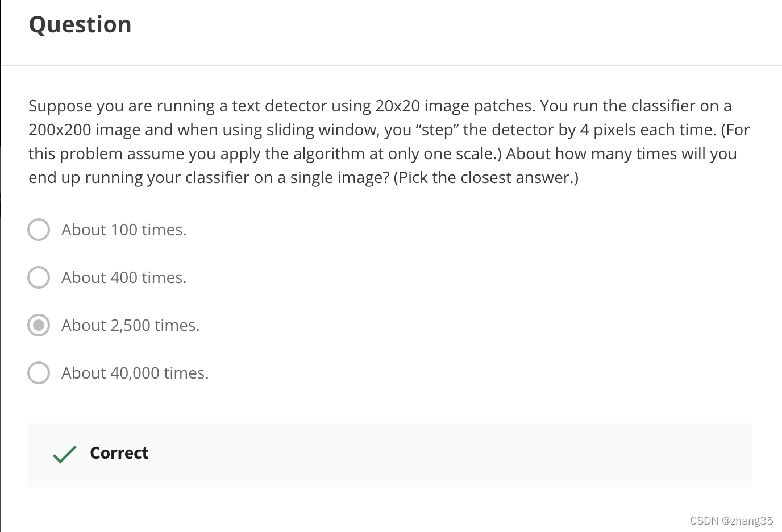Click the "About 100 times." answer label
Image resolution: width=782 pixels, height=532 pixels.
pos(124,230)
